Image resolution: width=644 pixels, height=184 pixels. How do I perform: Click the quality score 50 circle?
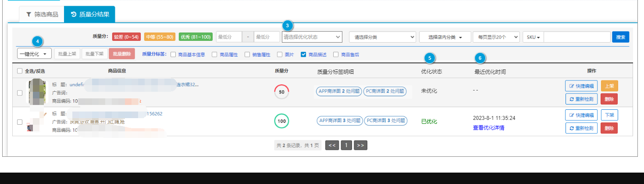(281, 92)
